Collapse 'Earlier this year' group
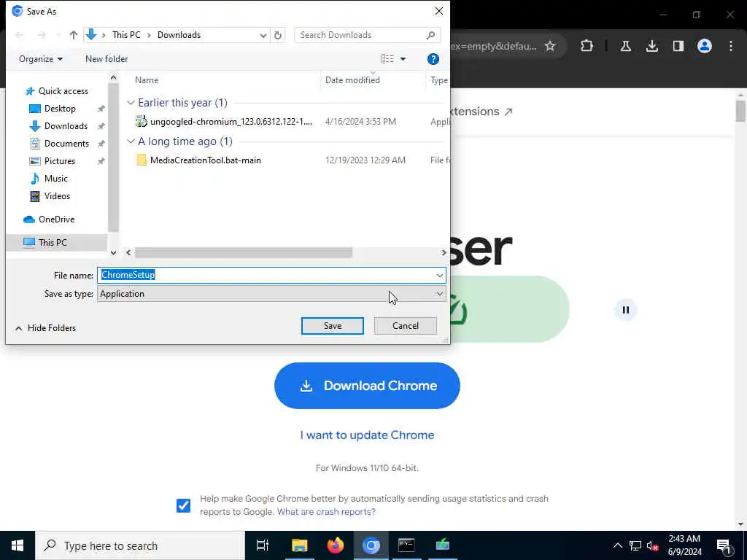The height and width of the screenshot is (560, 747). tap(131, 102)
